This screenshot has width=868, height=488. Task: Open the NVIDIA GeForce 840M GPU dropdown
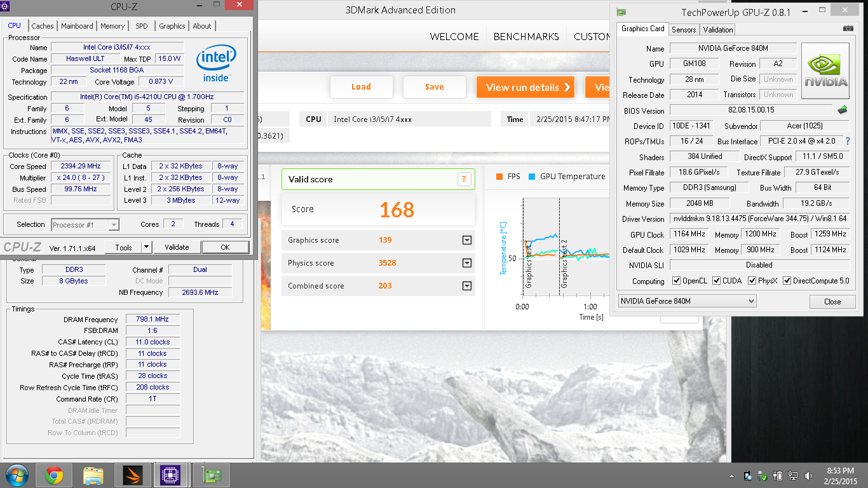(687, 301)
